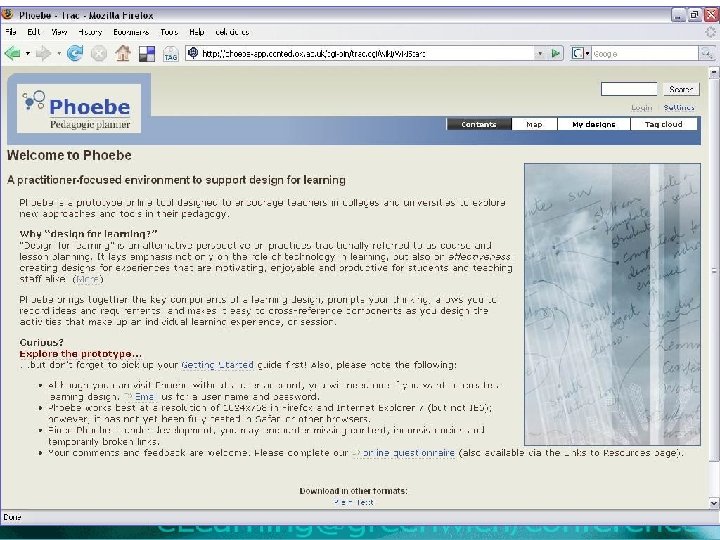
Task: Open the Help menu
Action: coord(197,32)
